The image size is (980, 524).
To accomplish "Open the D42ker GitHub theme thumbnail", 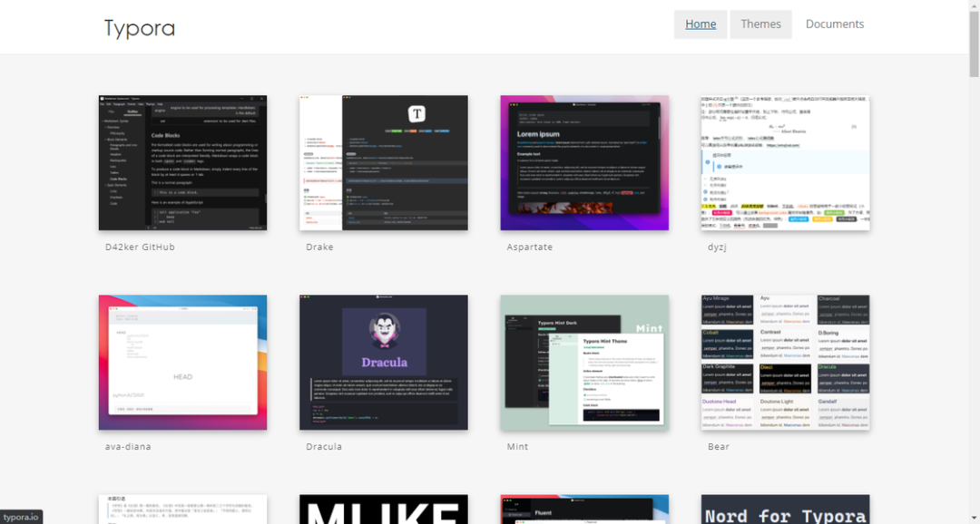I will [182, 163].
